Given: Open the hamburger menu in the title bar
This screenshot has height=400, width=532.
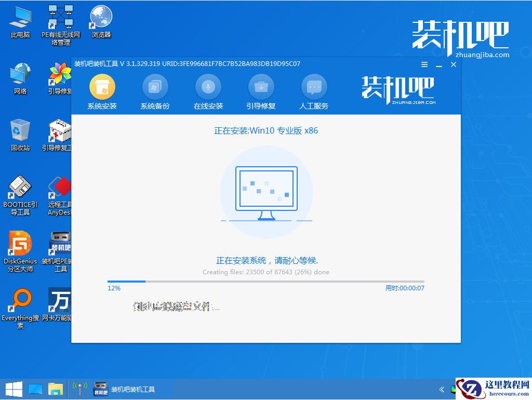Looking at the screenshot, I should [424, 64].
